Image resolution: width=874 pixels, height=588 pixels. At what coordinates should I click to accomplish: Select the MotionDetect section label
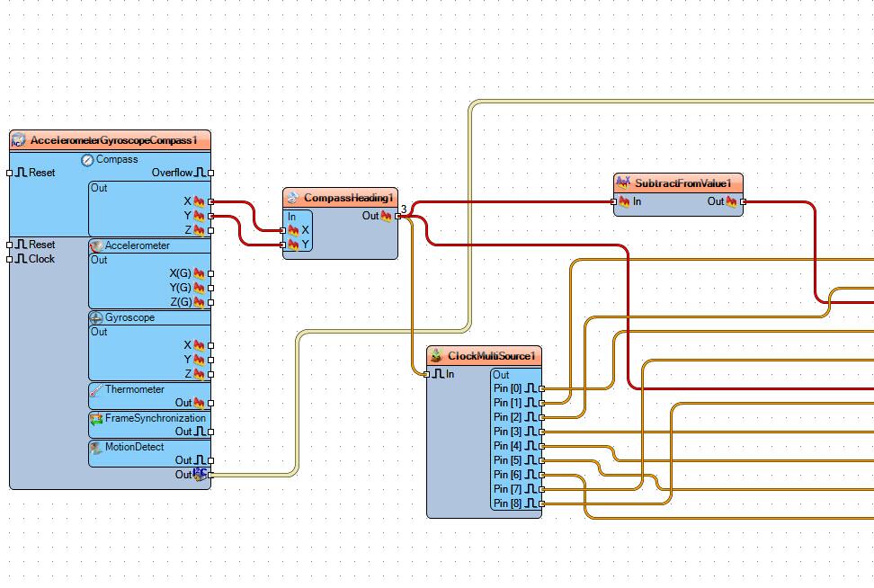coord(134,447)
